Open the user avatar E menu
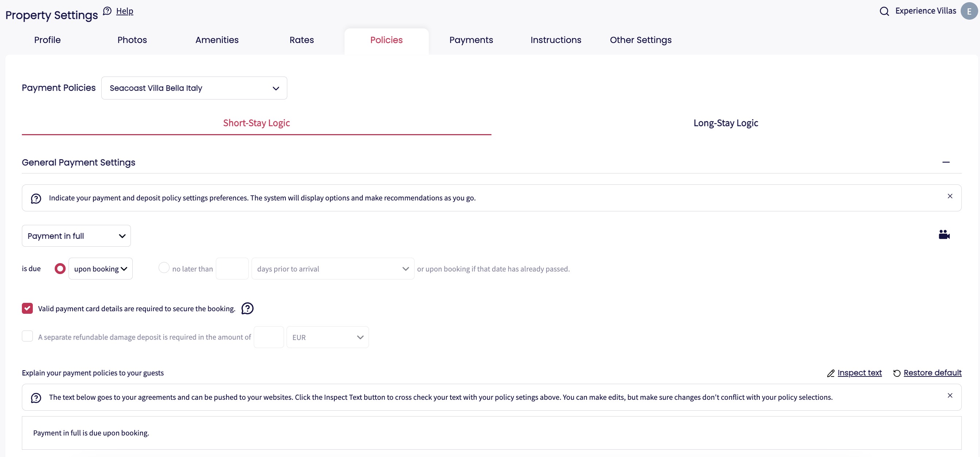The width and height of the screenshot is (980, 457). 969,11
